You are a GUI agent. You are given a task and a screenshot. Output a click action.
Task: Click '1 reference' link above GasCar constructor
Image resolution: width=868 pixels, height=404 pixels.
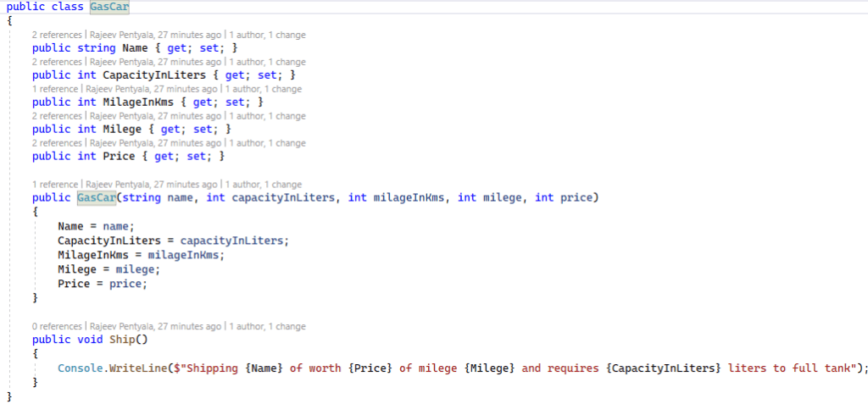pyautogui.click(x=54, y=184)
